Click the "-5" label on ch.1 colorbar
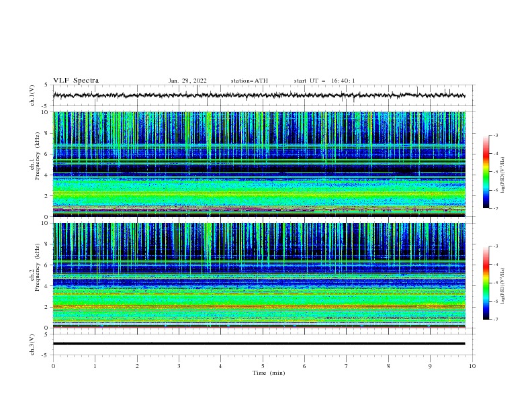Screen dimensions: 532x411 (x=496, y=172)
